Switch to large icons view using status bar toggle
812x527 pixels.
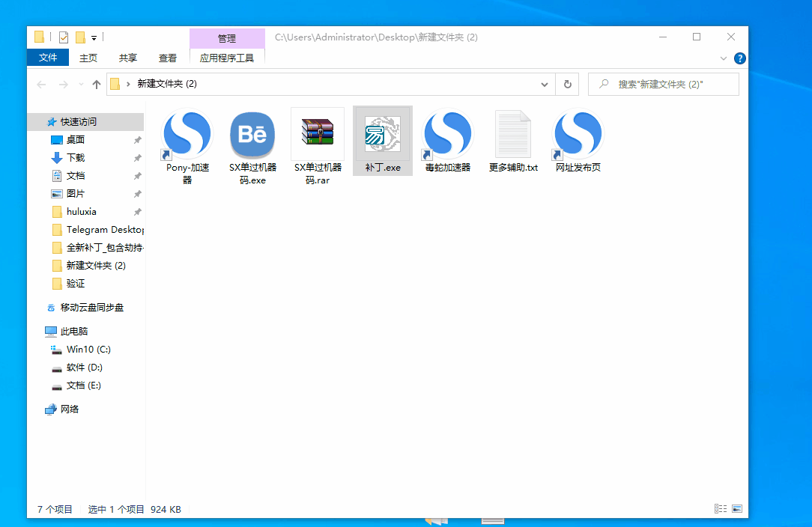[736, 508]
